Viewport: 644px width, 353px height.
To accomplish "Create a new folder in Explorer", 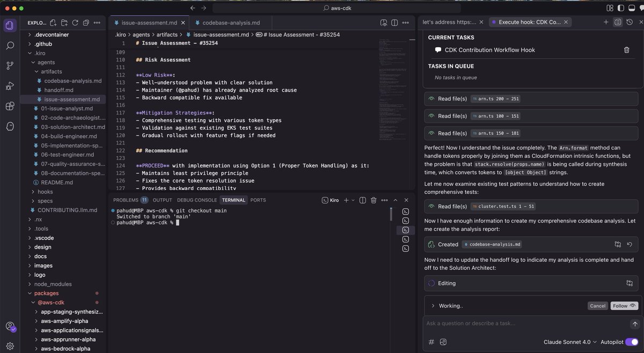I will click(x=64, y=23).
